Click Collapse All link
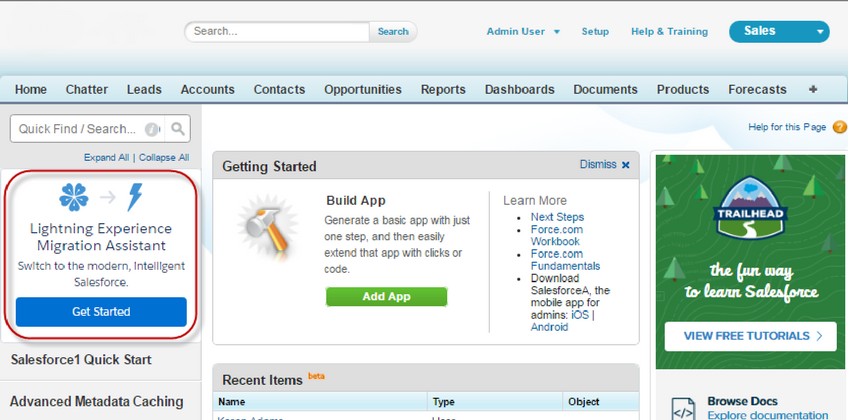Viewport: 848px width, 420px height. click(164, 158)
